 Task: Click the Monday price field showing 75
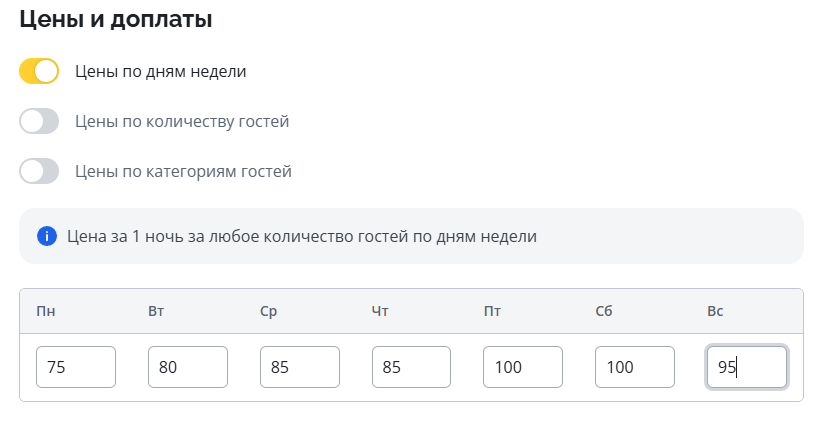click(x=76, y=367)
